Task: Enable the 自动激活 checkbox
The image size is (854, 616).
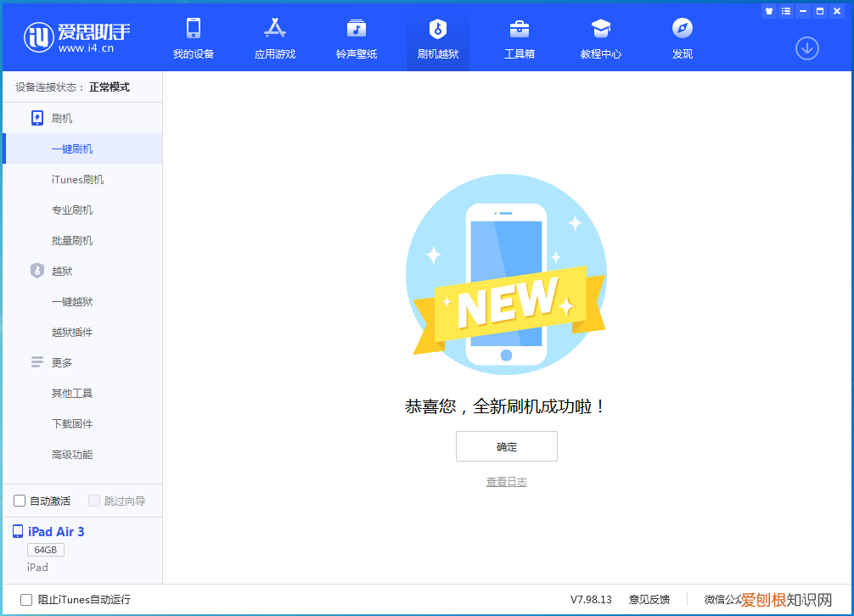Action: [20, 501]
